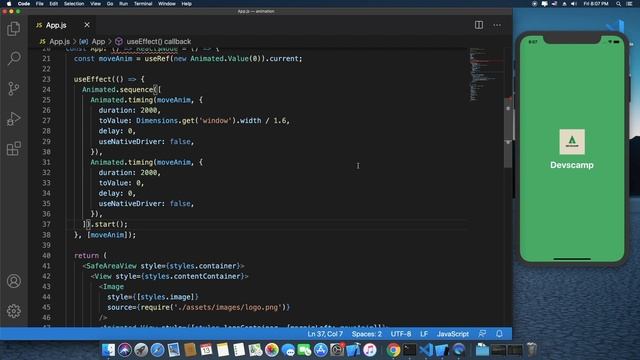640x360 pixels.
Task: Change indentation via Spaces: 2
Action: point(367,333)
